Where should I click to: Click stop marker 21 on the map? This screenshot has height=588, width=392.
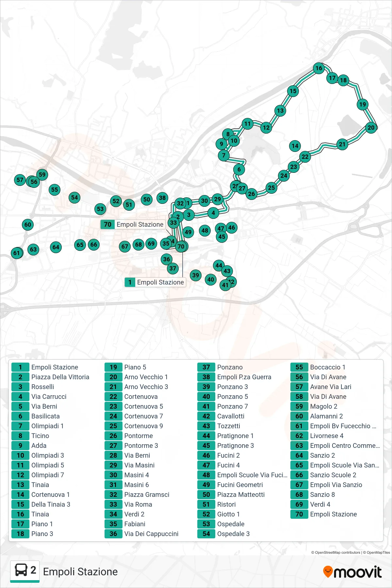(342, 144)
